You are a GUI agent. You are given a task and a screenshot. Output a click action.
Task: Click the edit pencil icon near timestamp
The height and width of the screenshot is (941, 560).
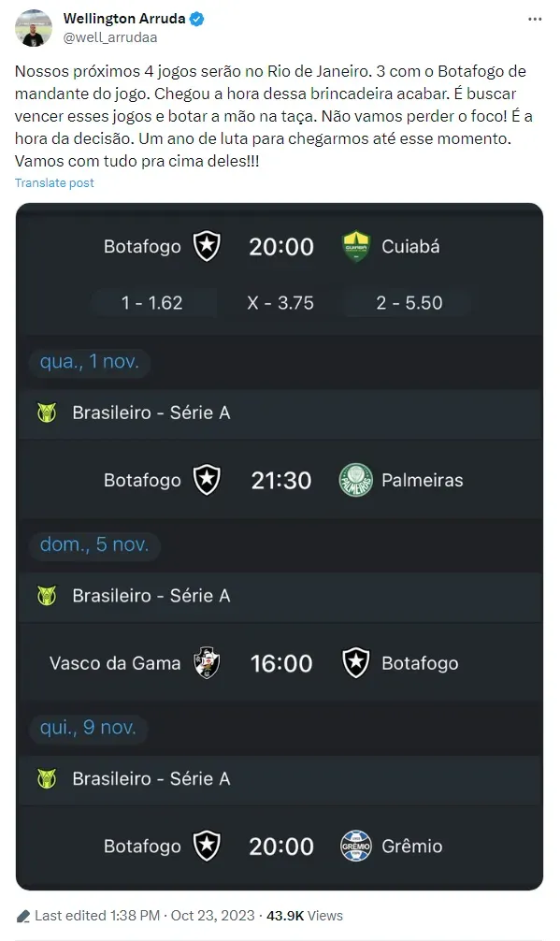tap(22, 917)
